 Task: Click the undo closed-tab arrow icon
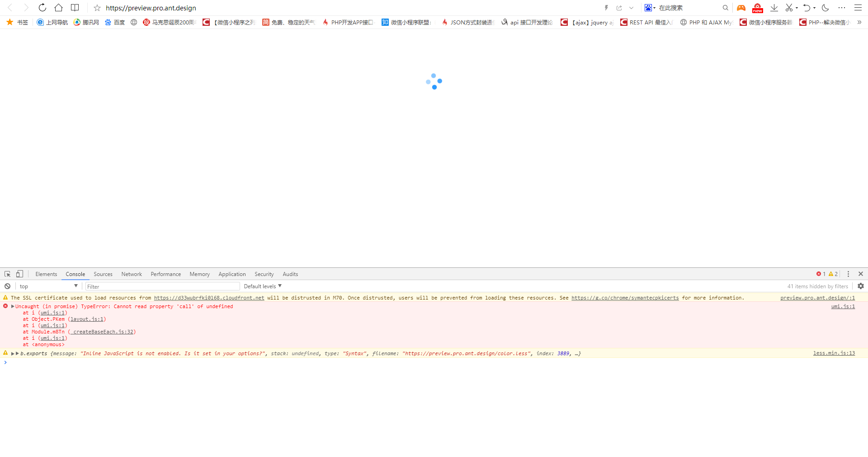(x=807, y=8)
